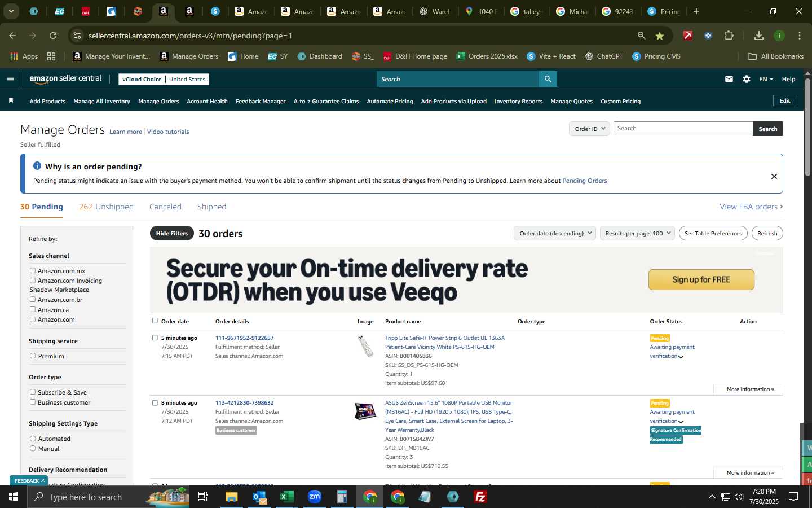Open the vCloud Choice United States account switcher
Screen dimensions: 812x508
[x=164, y=79]
